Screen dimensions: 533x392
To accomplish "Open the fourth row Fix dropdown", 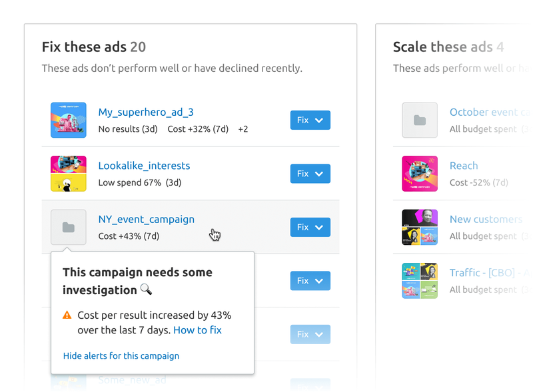I will (310, 280).
